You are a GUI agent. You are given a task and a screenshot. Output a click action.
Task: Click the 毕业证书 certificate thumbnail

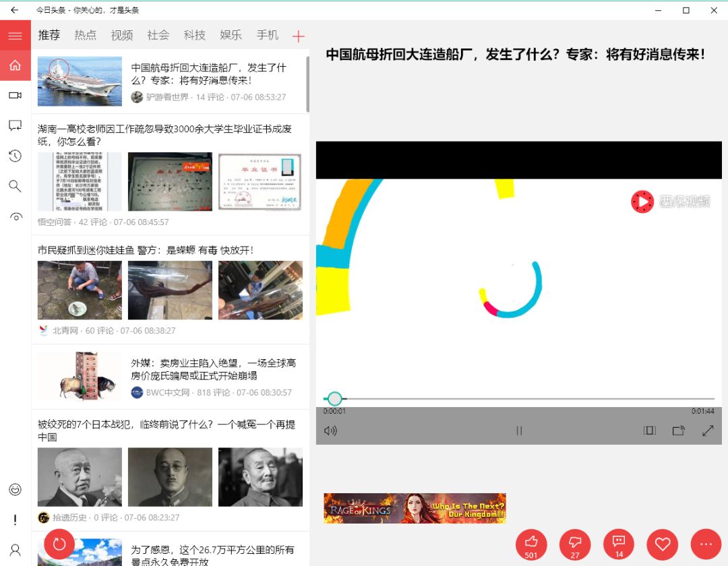click(x=260, y=181)
